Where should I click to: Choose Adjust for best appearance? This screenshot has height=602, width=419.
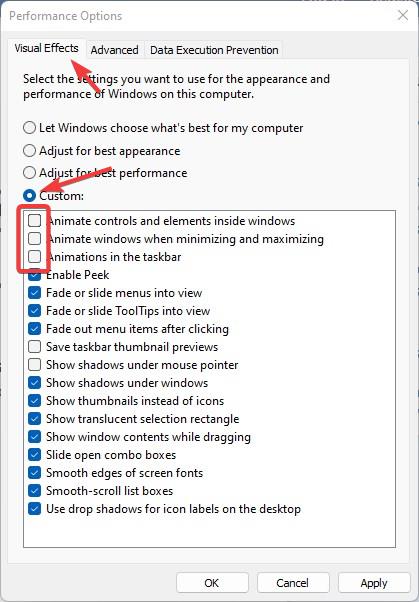point(30,150)
